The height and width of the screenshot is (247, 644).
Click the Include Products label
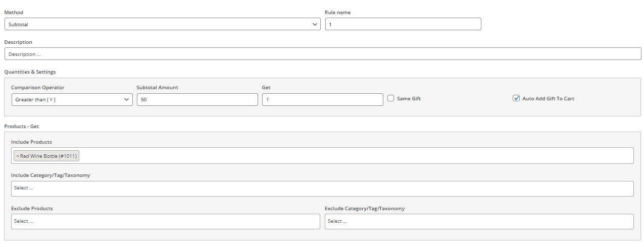(x=31, y=142)
